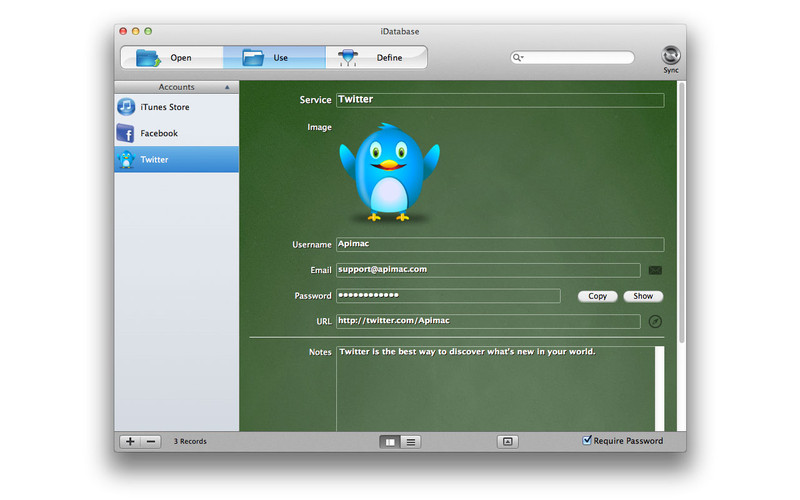Click the URL field http://twitter.com/Apimac
The width and height of the screenshot is (800, 500).
click(x=488, y=321)
